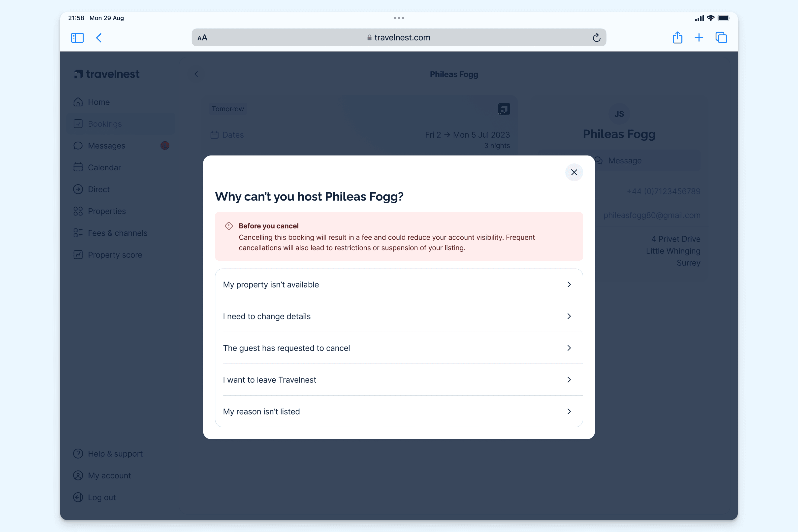This screenshot has height=532, width=798.
Task: Choose My reason isn't listed
Action: coord(399,411)
